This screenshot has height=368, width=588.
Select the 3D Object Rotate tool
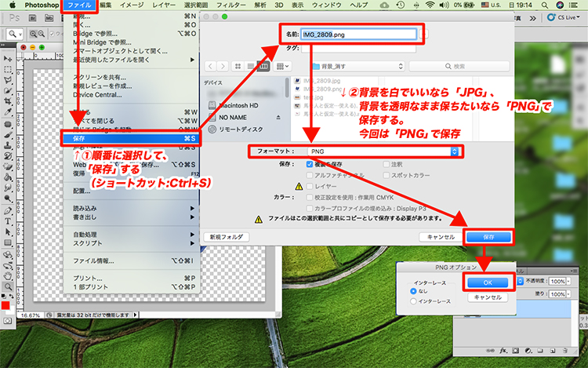[x=8, y=255]
